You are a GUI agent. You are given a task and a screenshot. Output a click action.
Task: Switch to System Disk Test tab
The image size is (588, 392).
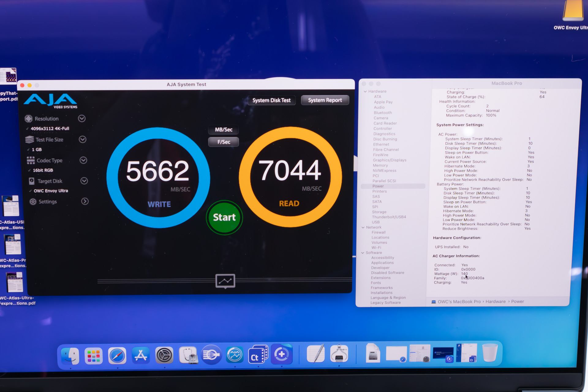271,100
